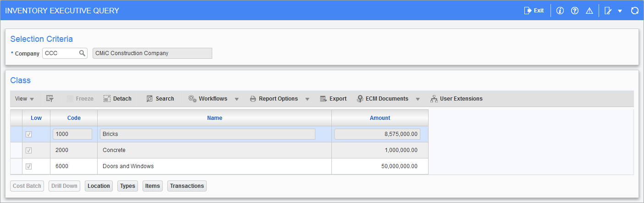Open the warning triangle alerts icon
Screen dimensions: 644x203
[589, 11]
